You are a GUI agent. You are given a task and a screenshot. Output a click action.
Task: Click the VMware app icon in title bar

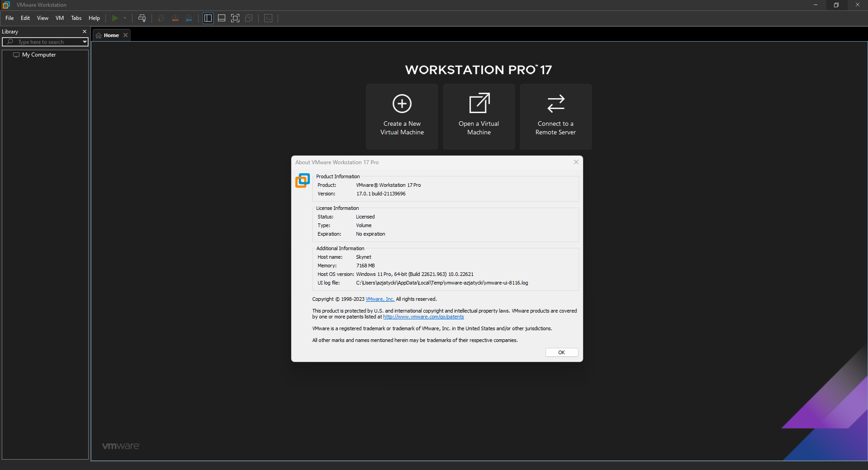pyautogui.click(x=6, y=5)
